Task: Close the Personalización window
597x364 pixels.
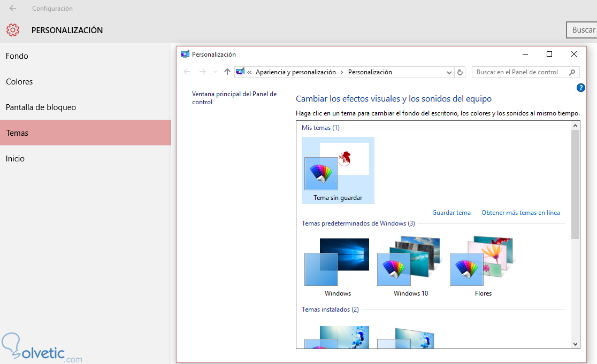Action: (574, 54)
